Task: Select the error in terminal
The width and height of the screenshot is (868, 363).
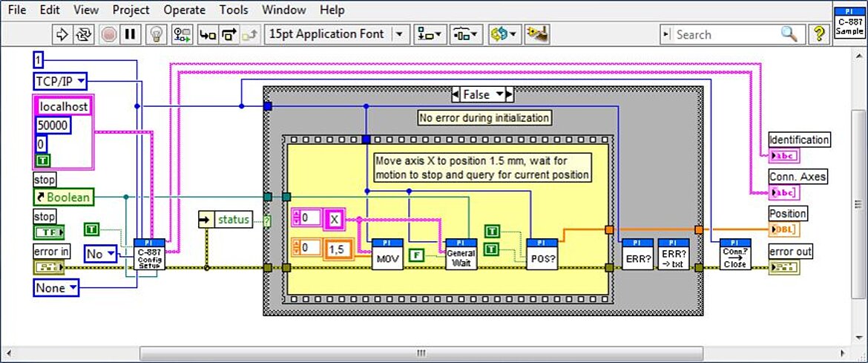Action: (49, 268)
